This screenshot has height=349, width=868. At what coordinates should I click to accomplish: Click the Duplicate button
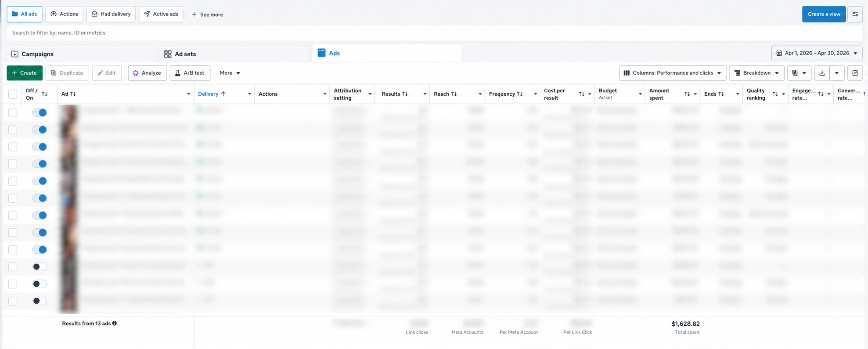click(67, 73)
